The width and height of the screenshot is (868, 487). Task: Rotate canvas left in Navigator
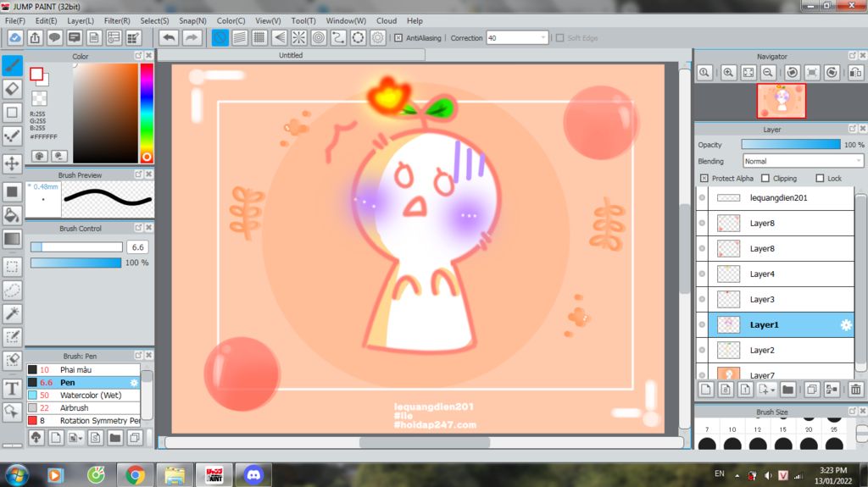(793, 73)
